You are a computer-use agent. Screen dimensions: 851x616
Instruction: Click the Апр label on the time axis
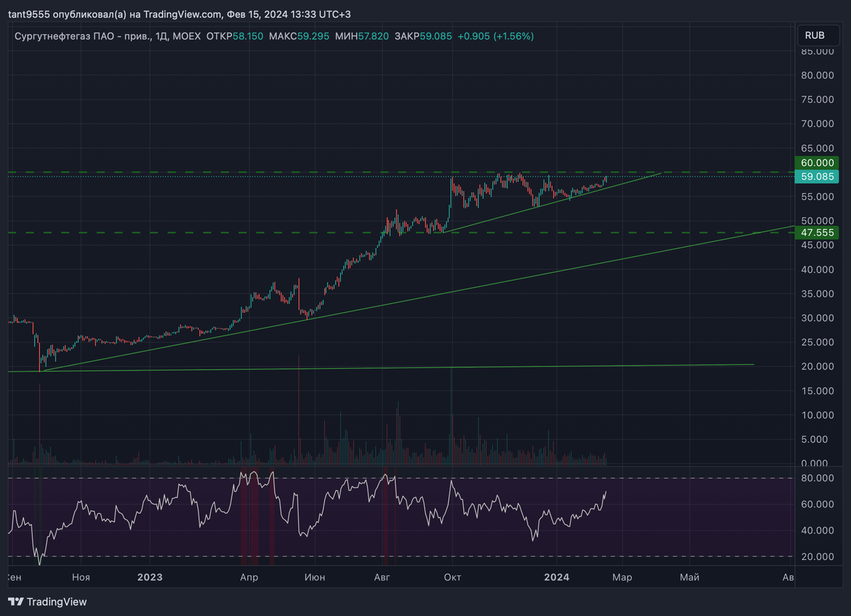click(249, 578)
